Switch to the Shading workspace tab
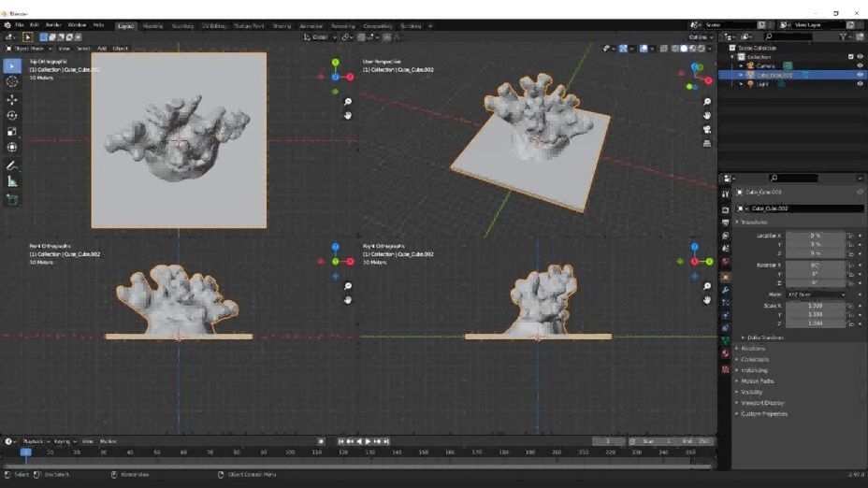The height and width of the screenshot is (488, 868). point(282,26)
